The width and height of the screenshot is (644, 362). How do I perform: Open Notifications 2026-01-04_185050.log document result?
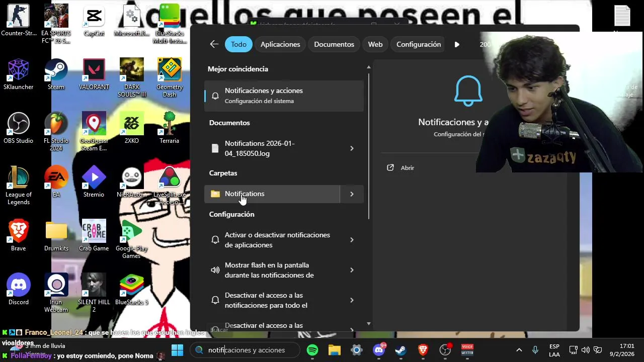click(272, 148)
